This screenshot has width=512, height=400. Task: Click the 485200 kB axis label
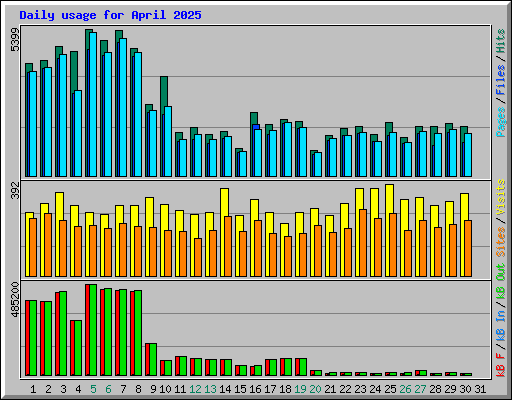point(15,300)
